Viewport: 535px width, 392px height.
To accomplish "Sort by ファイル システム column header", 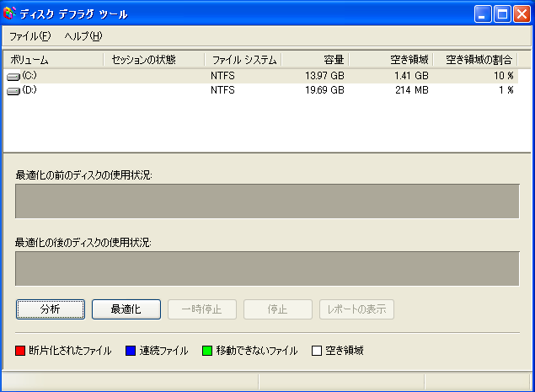I will 243,60.
